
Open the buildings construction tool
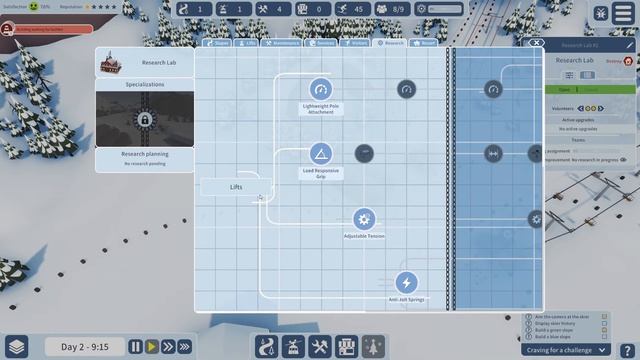(347, 347)
